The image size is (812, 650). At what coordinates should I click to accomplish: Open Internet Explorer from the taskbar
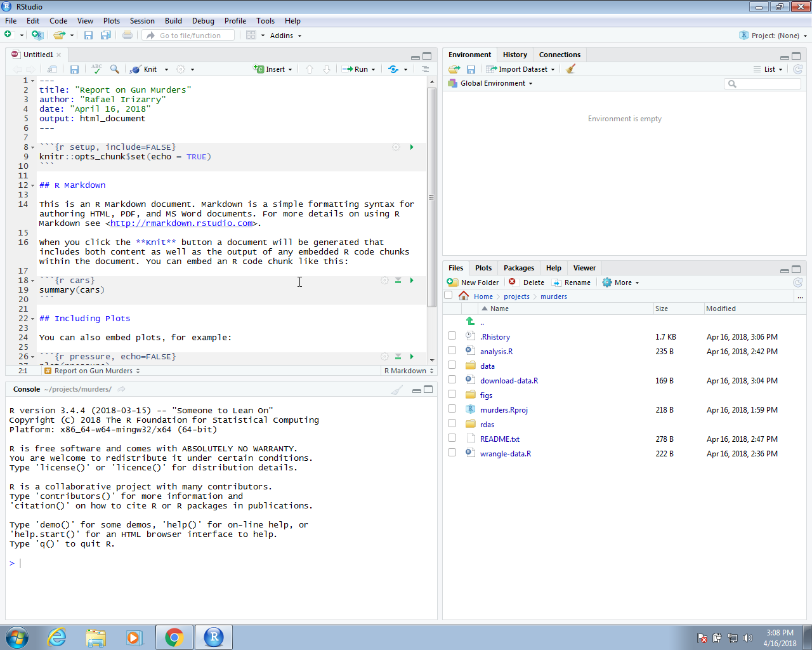(57, 637)
